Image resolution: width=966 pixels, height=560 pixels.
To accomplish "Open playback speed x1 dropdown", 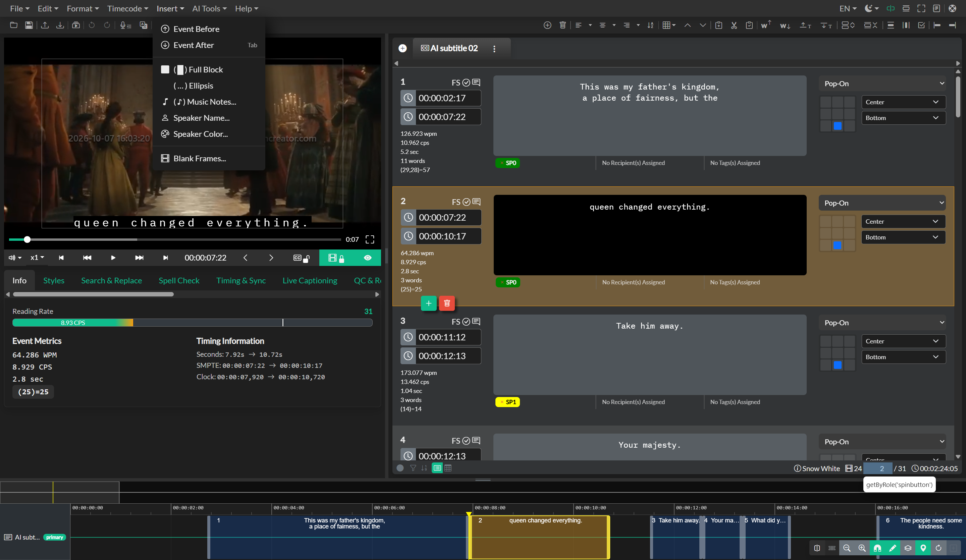I will (x=37, y=258).
